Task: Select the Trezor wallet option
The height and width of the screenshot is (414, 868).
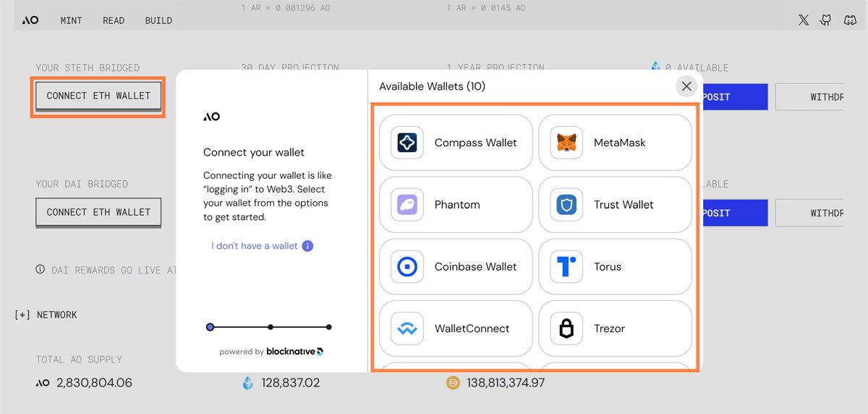Action: coord(616,329)
